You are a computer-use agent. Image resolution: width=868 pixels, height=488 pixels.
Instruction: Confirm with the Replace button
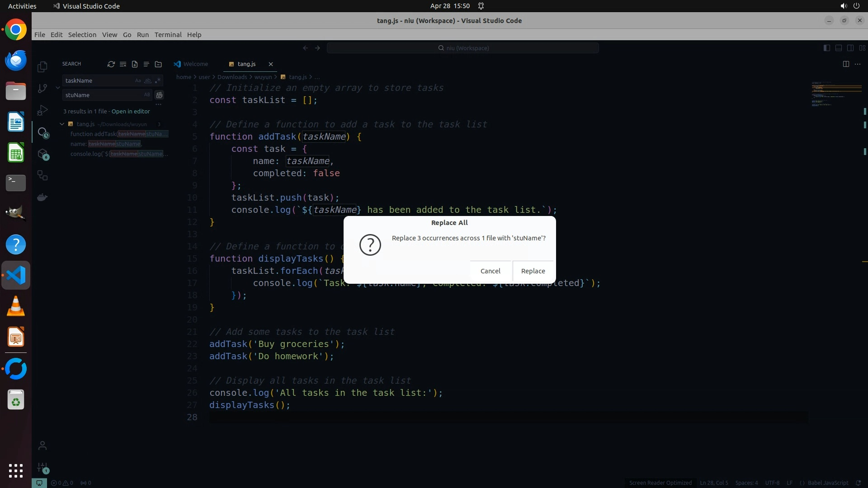[533, 271]
